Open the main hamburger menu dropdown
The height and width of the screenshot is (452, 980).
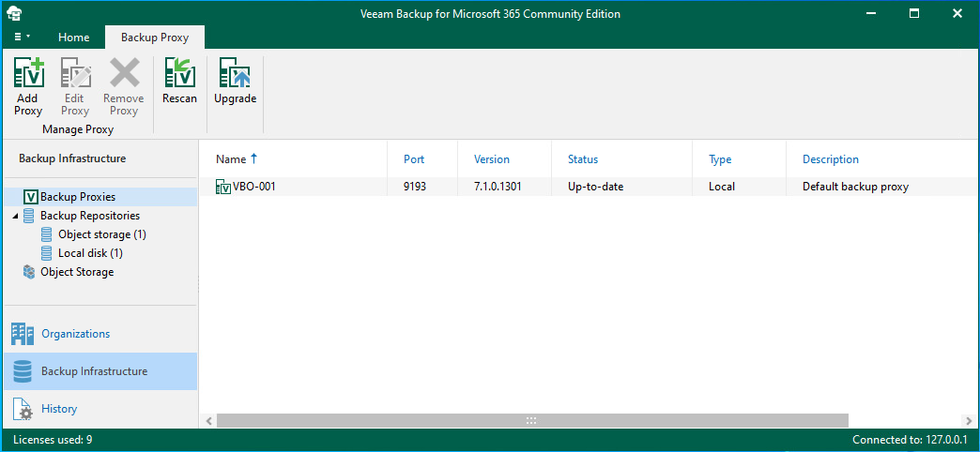tap(22, 37)
